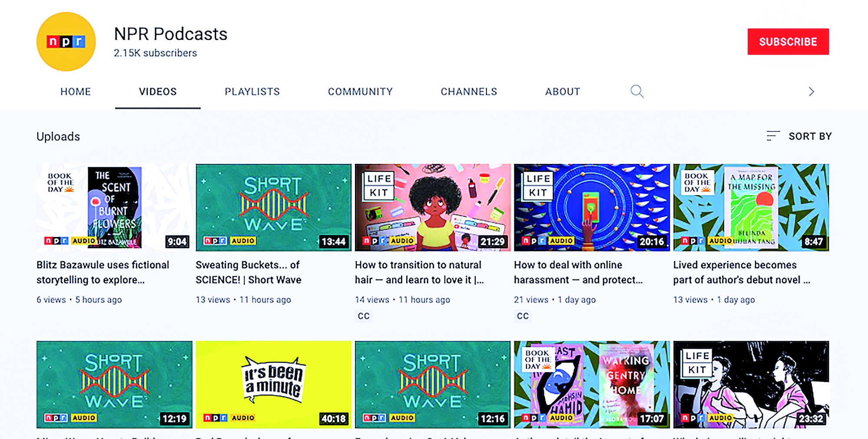Open the Playlists tab
868x439 pixels.
click(x=252, y=92)
